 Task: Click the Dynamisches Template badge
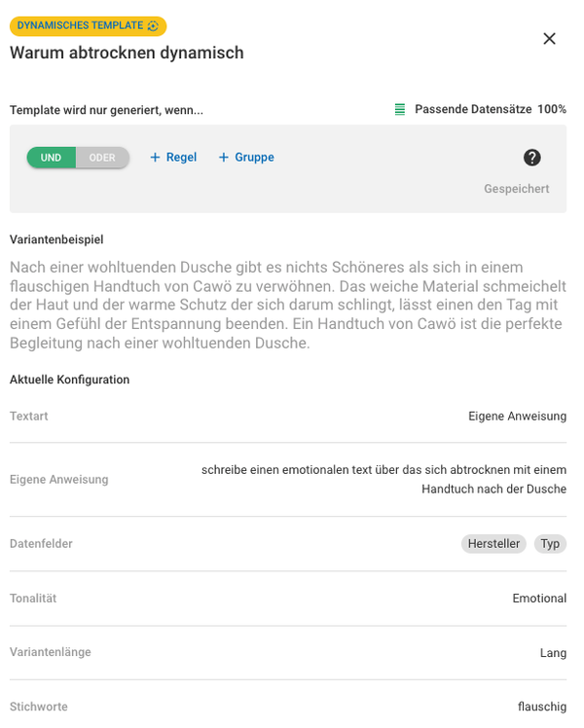[82, 26]
